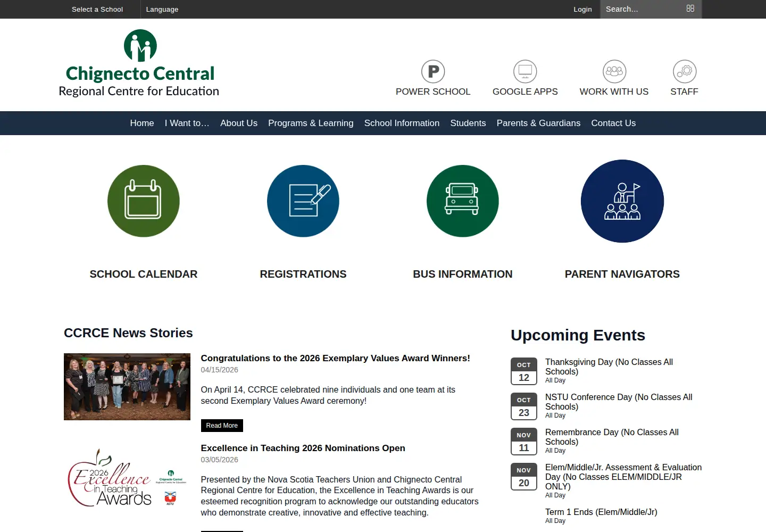Click the BUS INFORMATION label
The image size is (766, 532).
point(463,274)
